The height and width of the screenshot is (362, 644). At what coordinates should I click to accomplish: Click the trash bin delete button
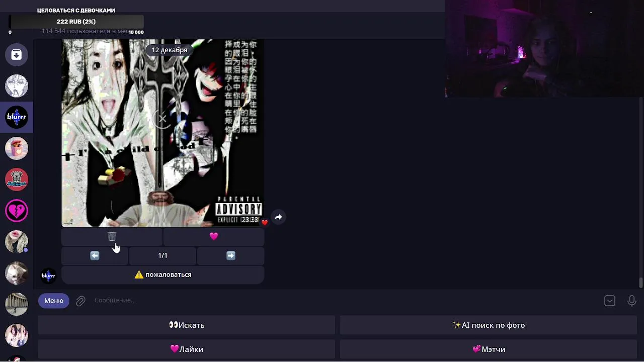click(x=112, y=236)
